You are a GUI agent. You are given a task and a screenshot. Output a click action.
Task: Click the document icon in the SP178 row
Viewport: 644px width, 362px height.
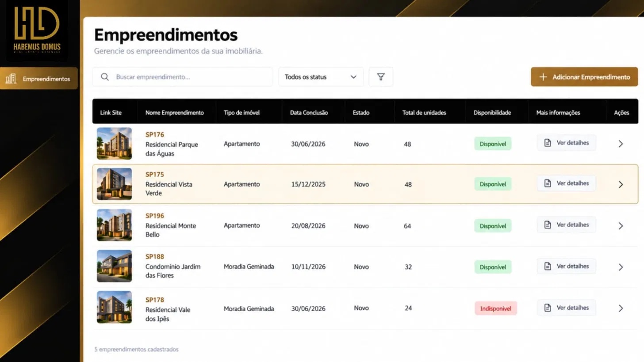pos(548,308)
